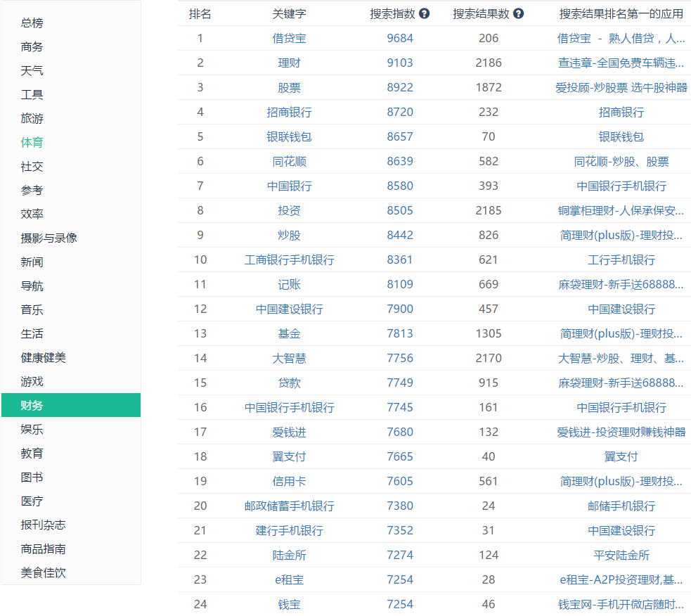Open the 钱宝 keyword link
The height and width of the screenshot is (616, 691).
coord(289,605)
